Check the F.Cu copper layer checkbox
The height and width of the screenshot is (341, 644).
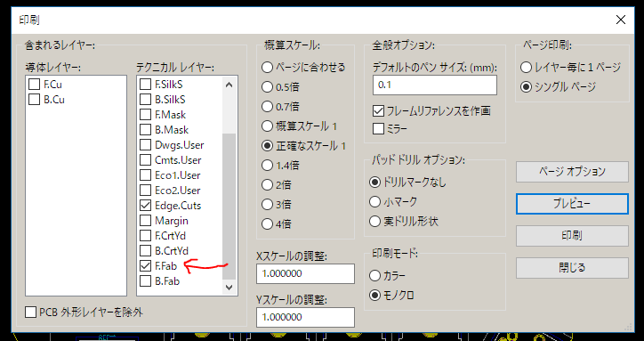34,85
